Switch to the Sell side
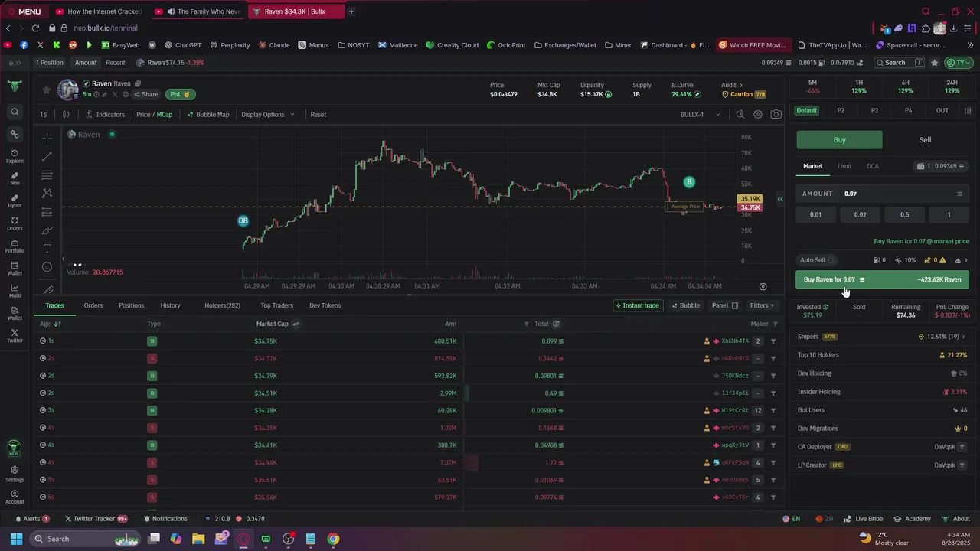 click(925, 140)
